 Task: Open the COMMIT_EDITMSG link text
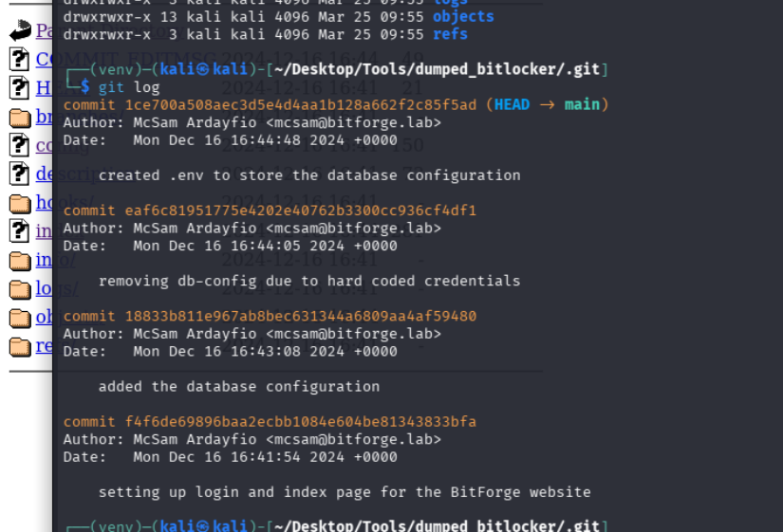coord(44,60)
